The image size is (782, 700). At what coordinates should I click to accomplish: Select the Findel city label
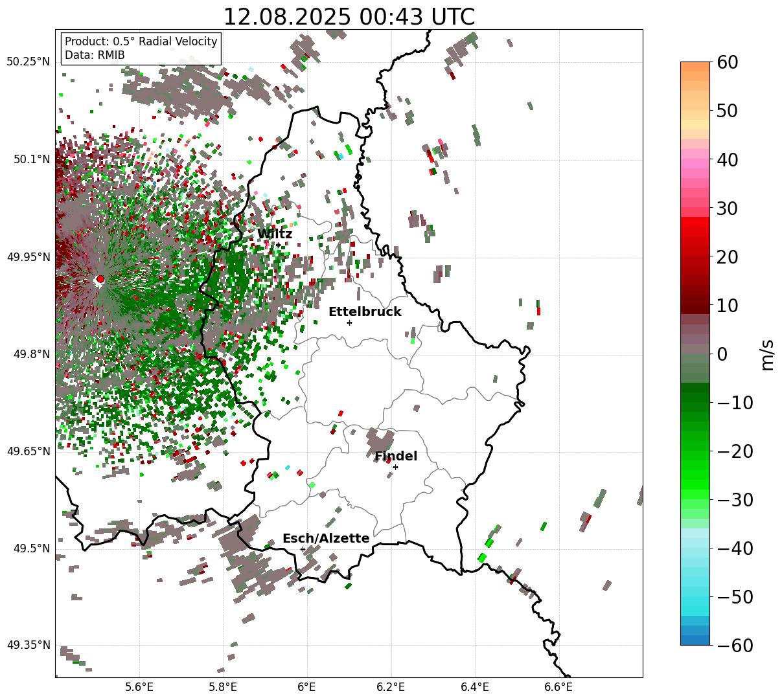[396, 457]
